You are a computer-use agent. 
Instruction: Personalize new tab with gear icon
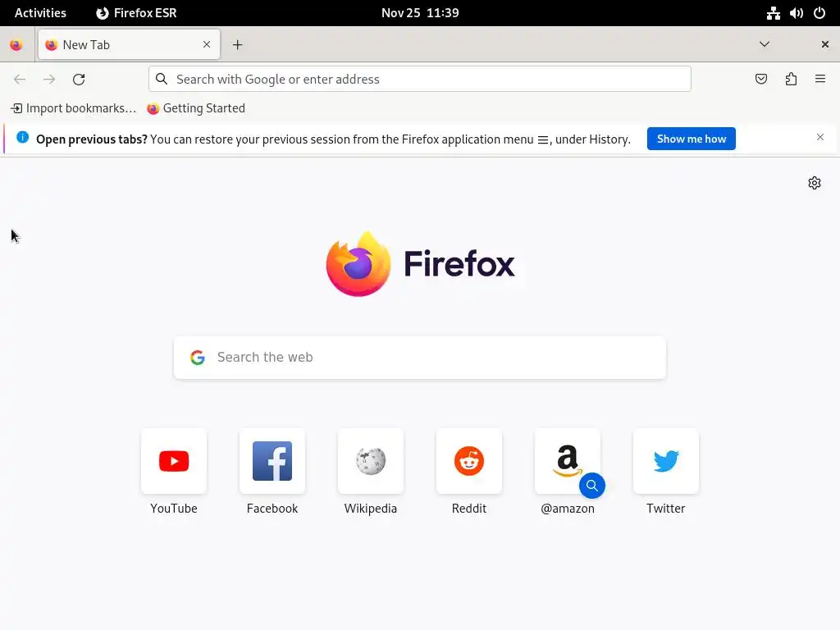coord(815,183)
